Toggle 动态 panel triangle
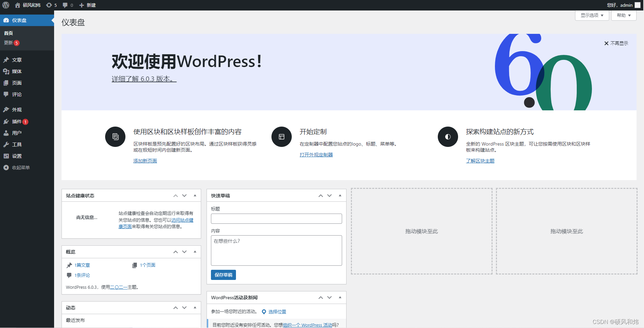This screenshot has width=644, height=328. (x=195, y=307)
